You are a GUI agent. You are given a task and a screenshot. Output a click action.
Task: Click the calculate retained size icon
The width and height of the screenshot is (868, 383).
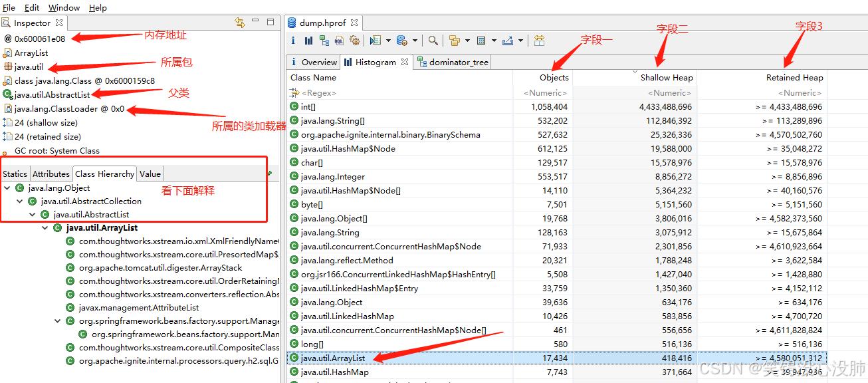coord(481,41)
